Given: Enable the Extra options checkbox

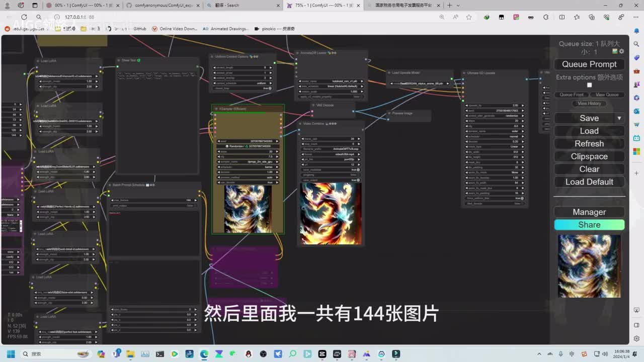Looking at the screenshot, I should (589, 85).
